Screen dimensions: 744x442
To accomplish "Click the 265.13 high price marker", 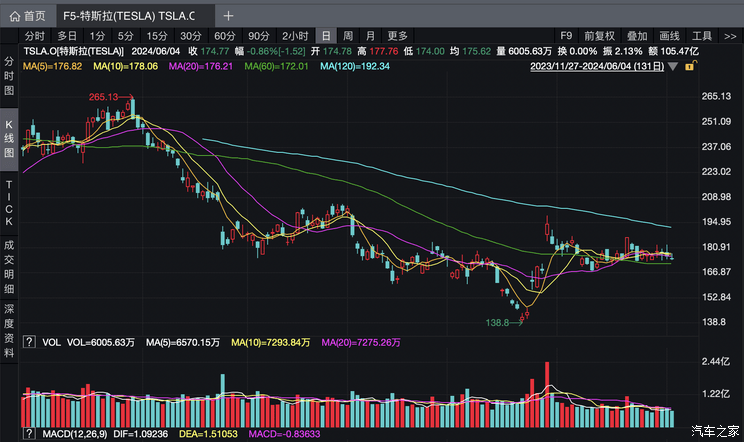I will coord(103,97).
